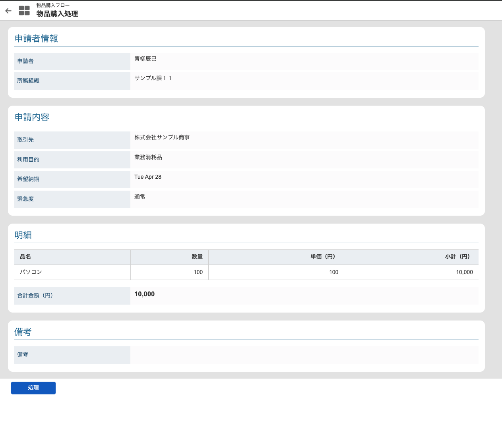Click the 処理 button

tap(33, 388)
